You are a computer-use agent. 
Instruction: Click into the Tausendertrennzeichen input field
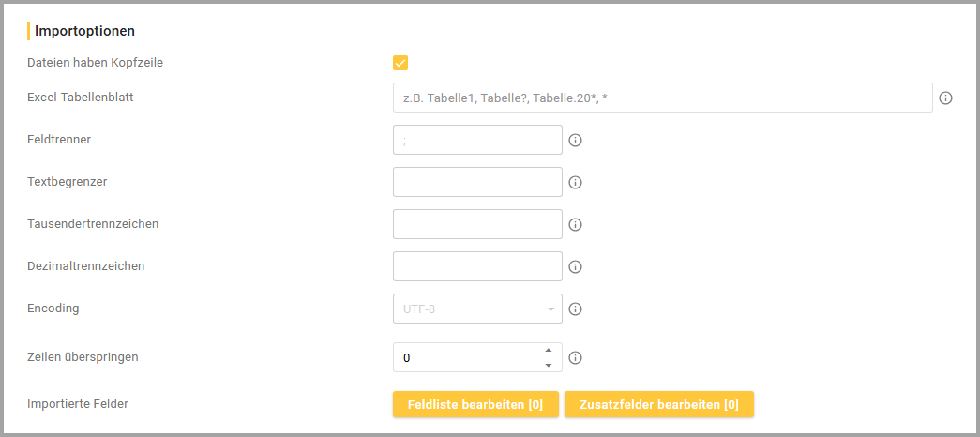[477, 224]
